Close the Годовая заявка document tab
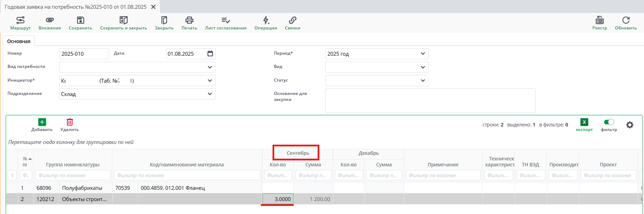644x214 pixels. click(153, 7)
